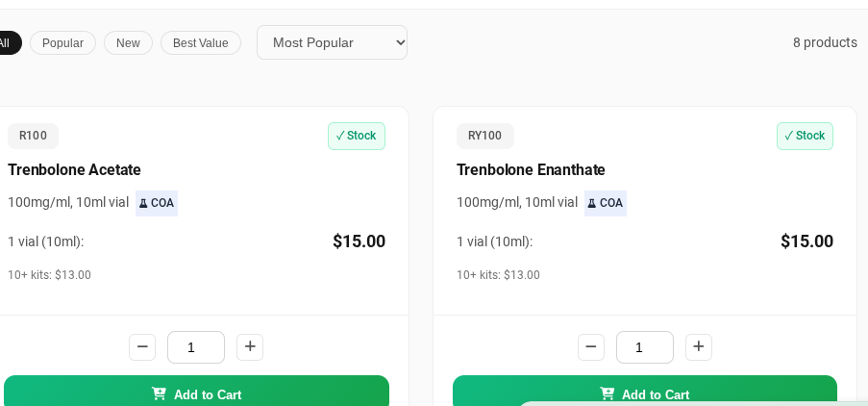The image size is (868, 406).
Task: Increase quantity for Trenbolone Enanthate
Action: tap(699, 347)
